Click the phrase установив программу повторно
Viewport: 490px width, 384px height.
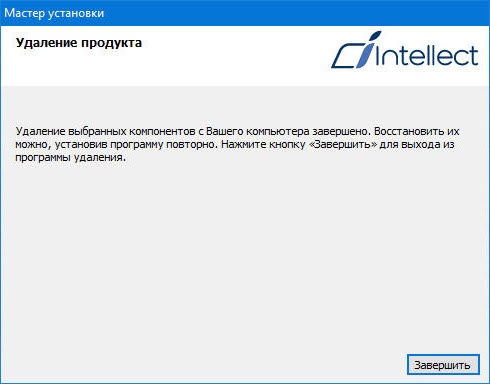(x=135, y=145)
